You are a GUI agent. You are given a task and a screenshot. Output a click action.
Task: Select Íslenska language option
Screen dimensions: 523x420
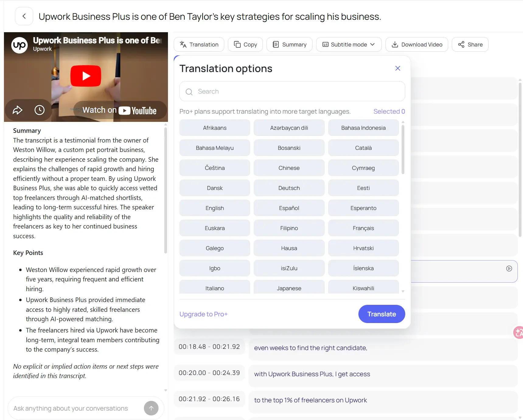pos(363,268)
